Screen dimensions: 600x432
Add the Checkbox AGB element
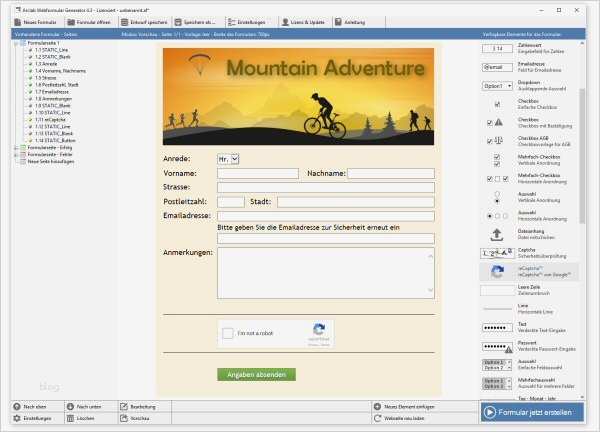[x=528, y=141]
